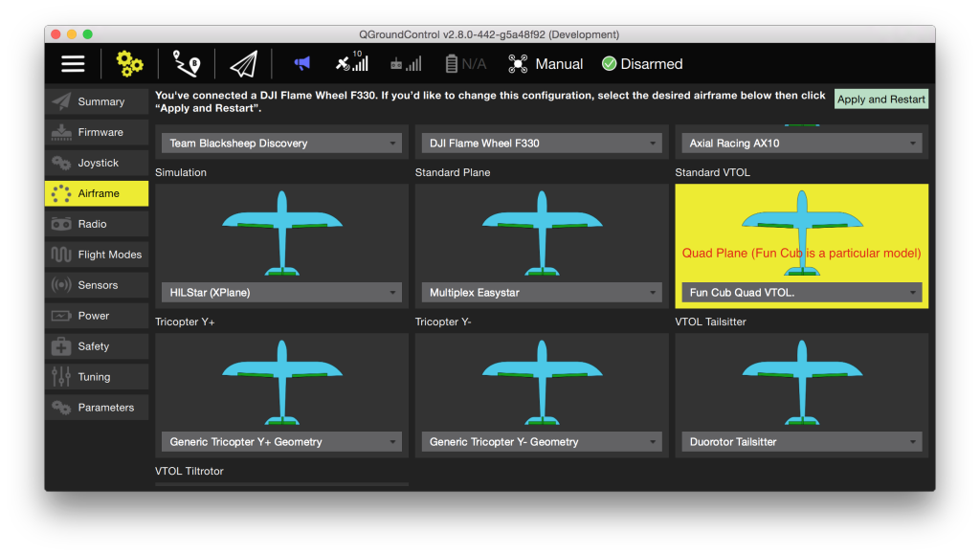The width and height of the screenshot is (980, 555).
Task: Open the Parameters section
Action: 96,407
